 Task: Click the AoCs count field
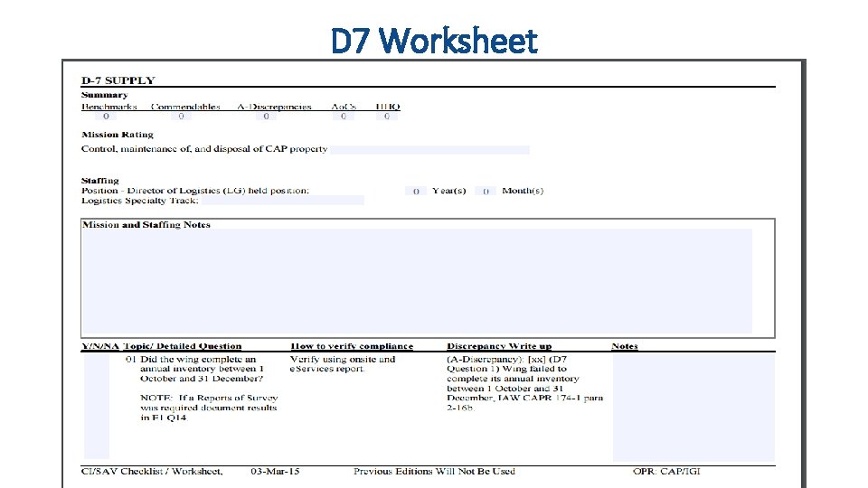click(x=344, y=117)
